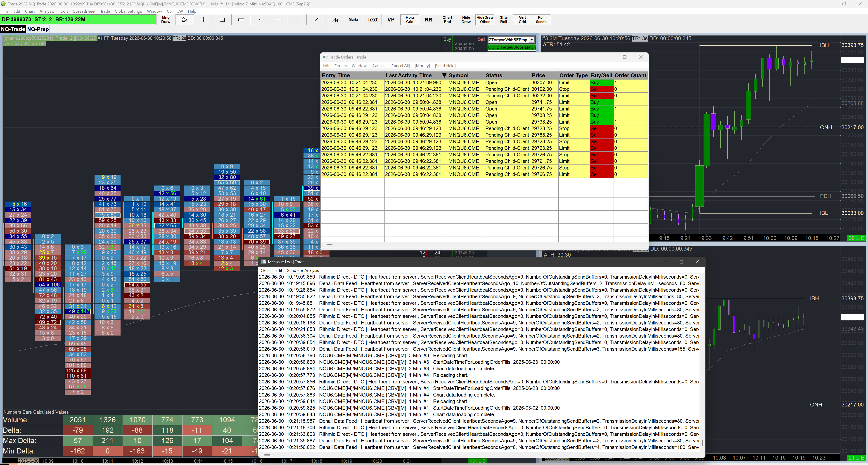Open the Trade menu in main menu bar
This screenshot has width=868, height=465.
pyautogui.click(x=105, y=11)
